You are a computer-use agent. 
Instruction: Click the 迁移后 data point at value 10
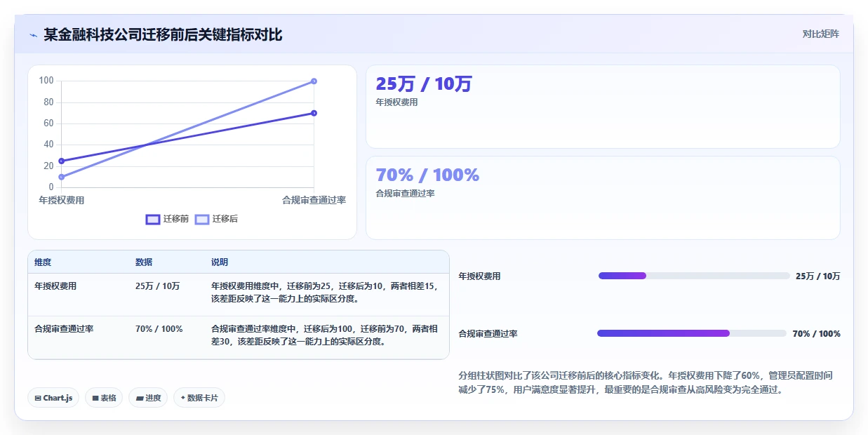coord(62,177)
